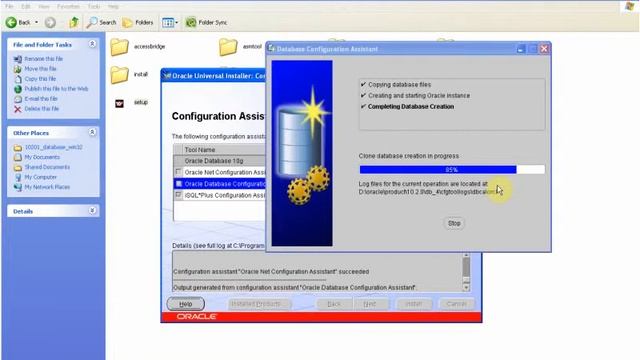Click the Publish to Web globe icon
Image resolution: width=640 pixels, height=360 pixels.
[18, 89]
